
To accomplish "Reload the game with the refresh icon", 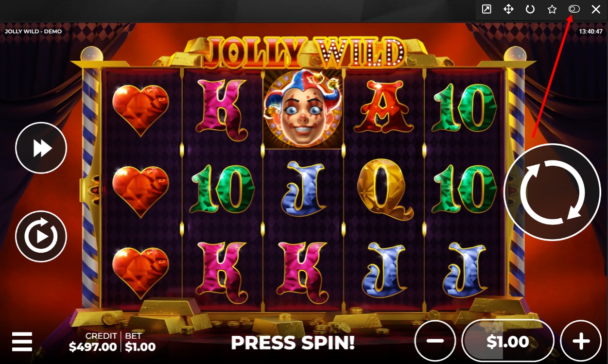I will (530, 9).
